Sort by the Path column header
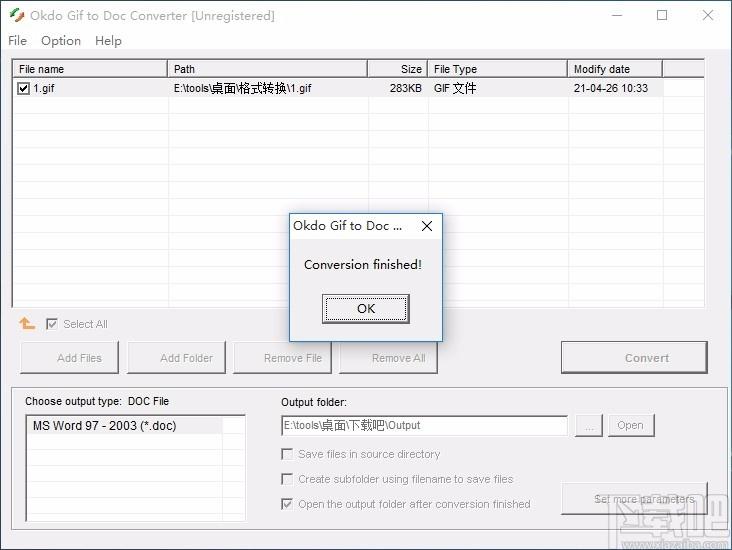Viewport: 732px width, 550px height. (267, 69)
